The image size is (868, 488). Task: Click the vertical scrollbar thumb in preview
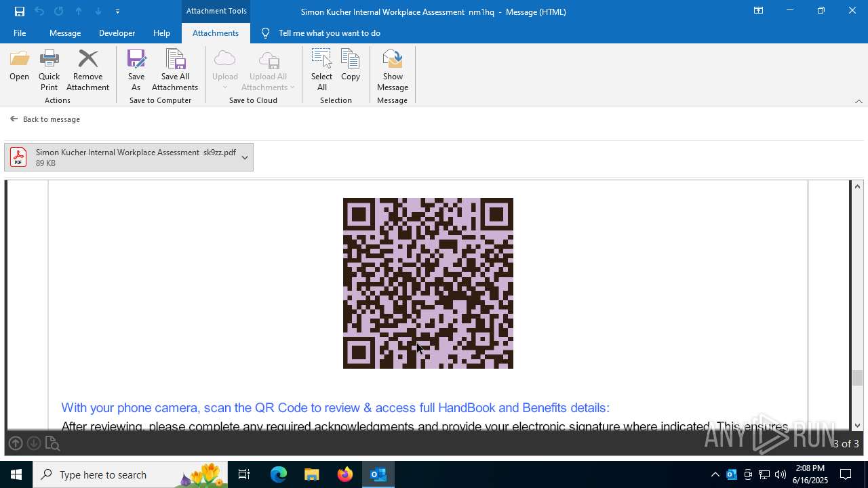pyautogui.click(x=858, y=378)
